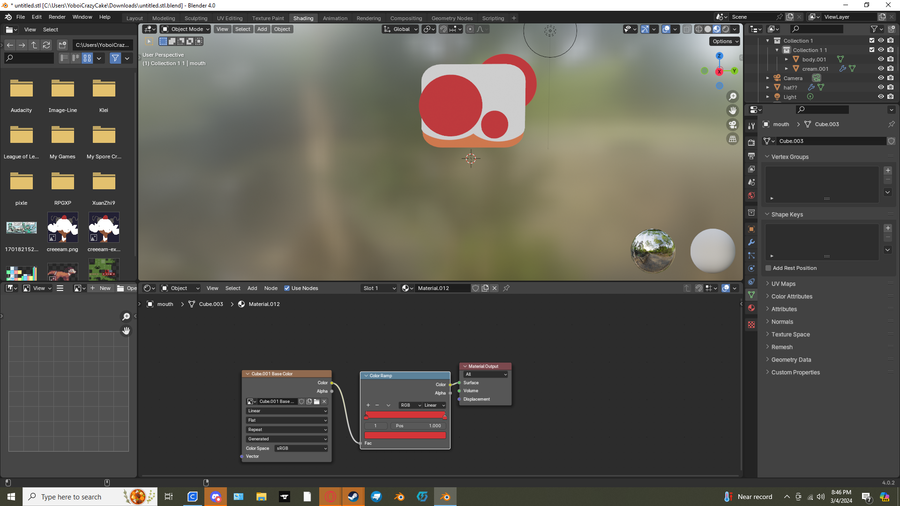Click Material.012 name field
The width and height of the screenshot is (900, 506).
(442, 288)
